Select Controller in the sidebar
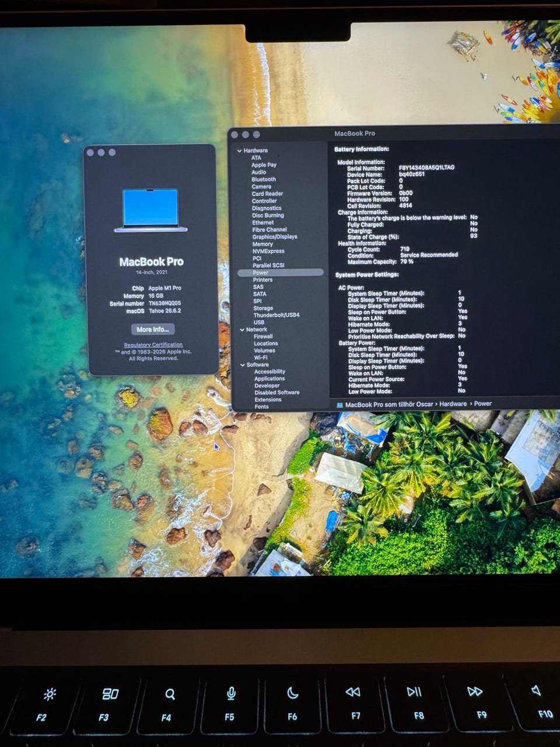 click(x=264, y=201)
